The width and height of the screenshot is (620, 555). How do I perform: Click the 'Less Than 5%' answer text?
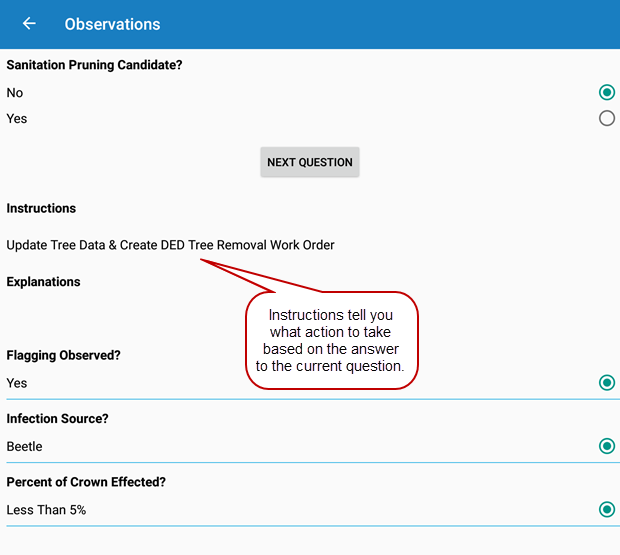46,510
